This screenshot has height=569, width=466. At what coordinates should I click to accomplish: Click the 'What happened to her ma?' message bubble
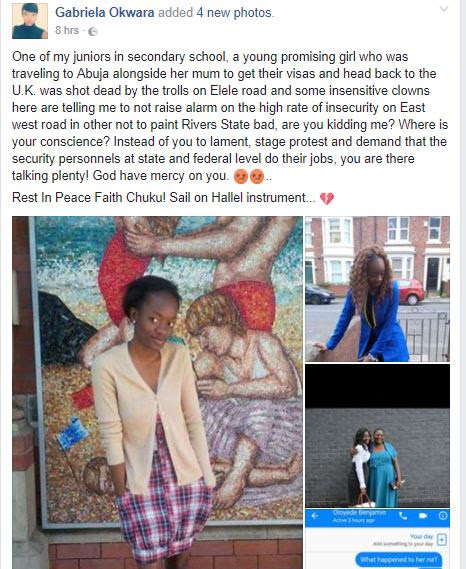pyautogui.click(x=399, y=559)
